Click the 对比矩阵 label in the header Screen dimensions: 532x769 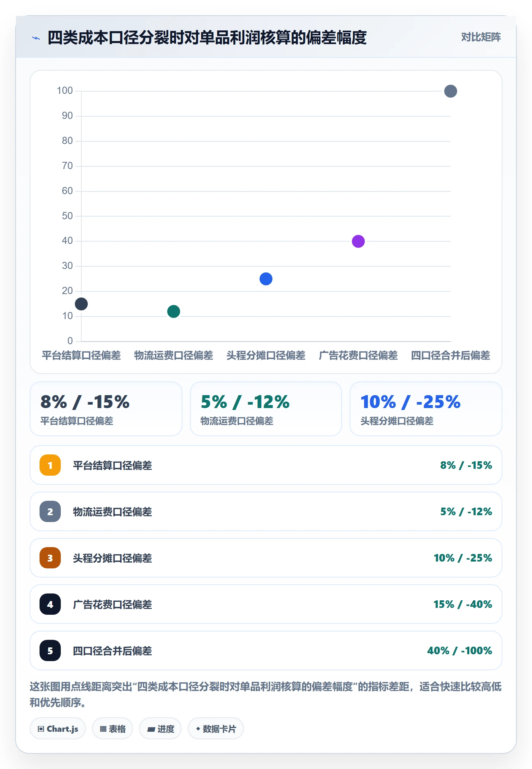[x=481, y=37]
